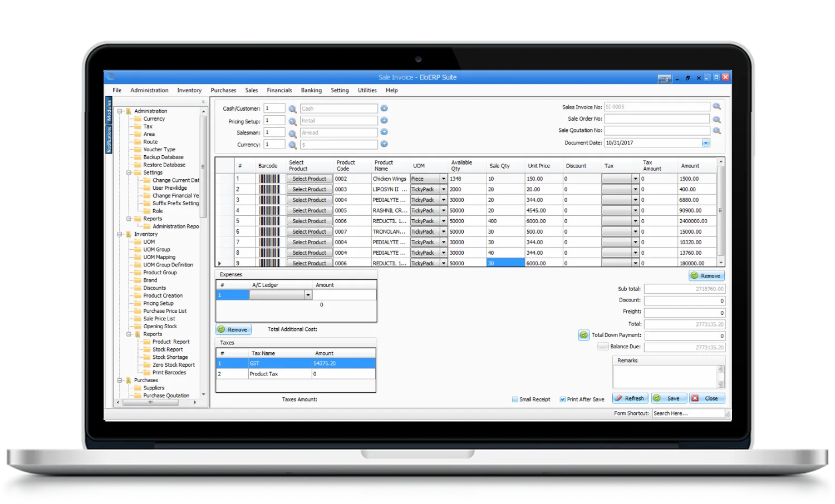Click the barcode icon in row 1
835x504 pixels.
(269, 179)
